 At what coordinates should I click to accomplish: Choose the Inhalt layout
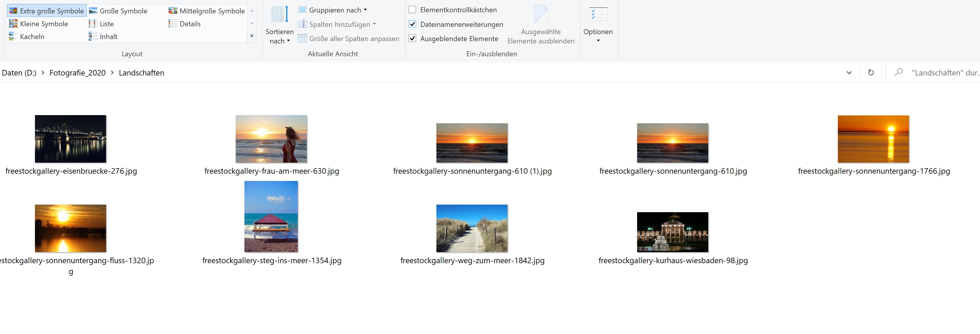103,36
